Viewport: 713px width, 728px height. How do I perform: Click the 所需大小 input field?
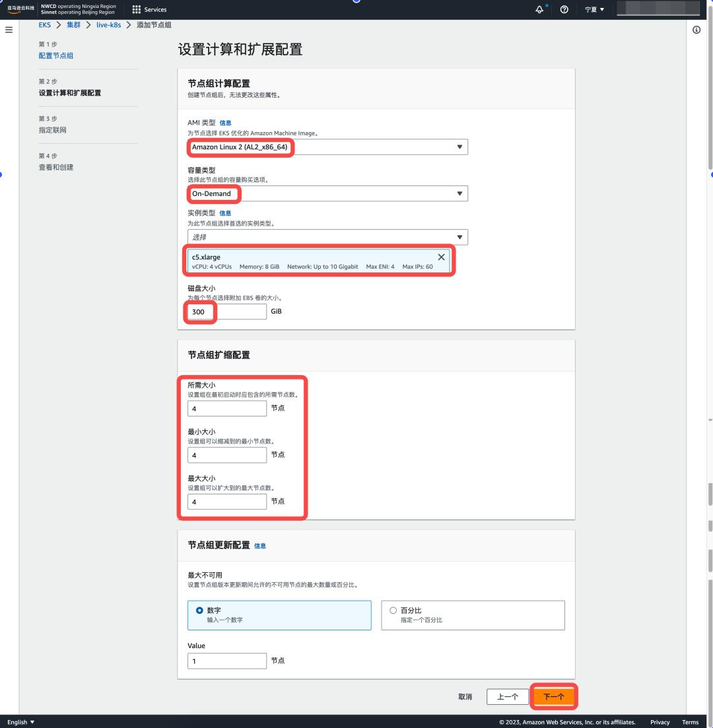pyautogui.click(x=226, y=409)
